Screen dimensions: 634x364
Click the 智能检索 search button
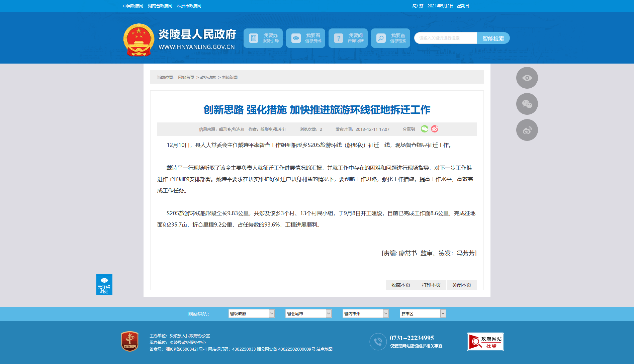493,38
